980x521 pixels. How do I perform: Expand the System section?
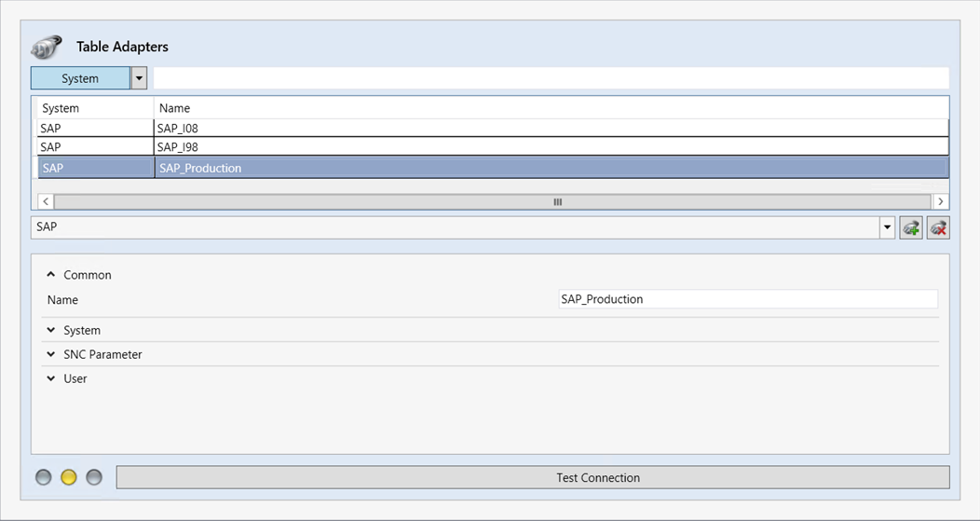click(x=51, y=330)
